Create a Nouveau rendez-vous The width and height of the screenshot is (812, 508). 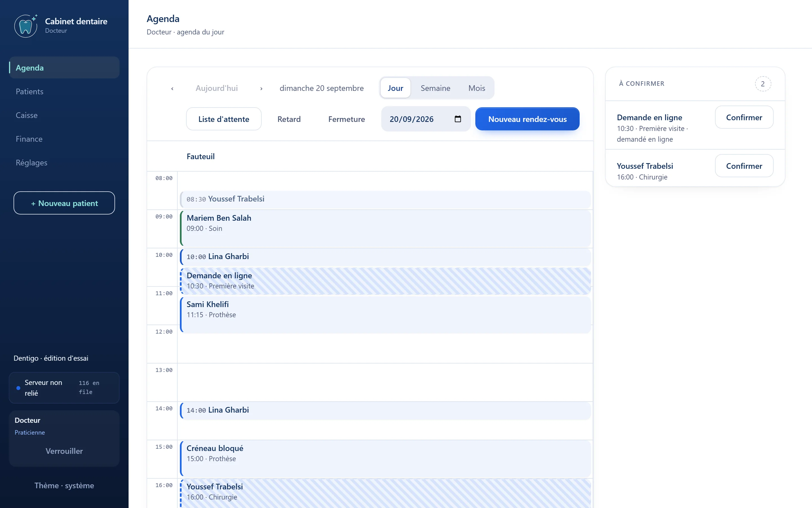point(527,119)
